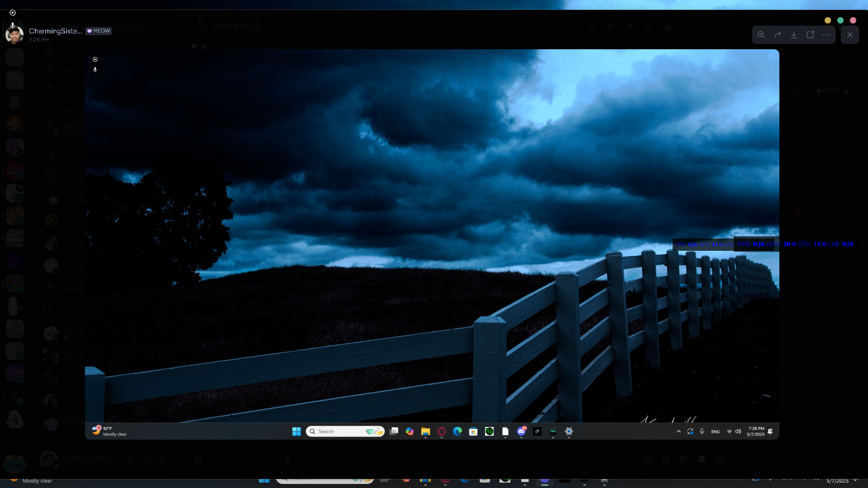Image resolution: width=868 pixels, height=488 pixels.
Task: Forward the image with the arrow icon
Action: click(778, 35)
